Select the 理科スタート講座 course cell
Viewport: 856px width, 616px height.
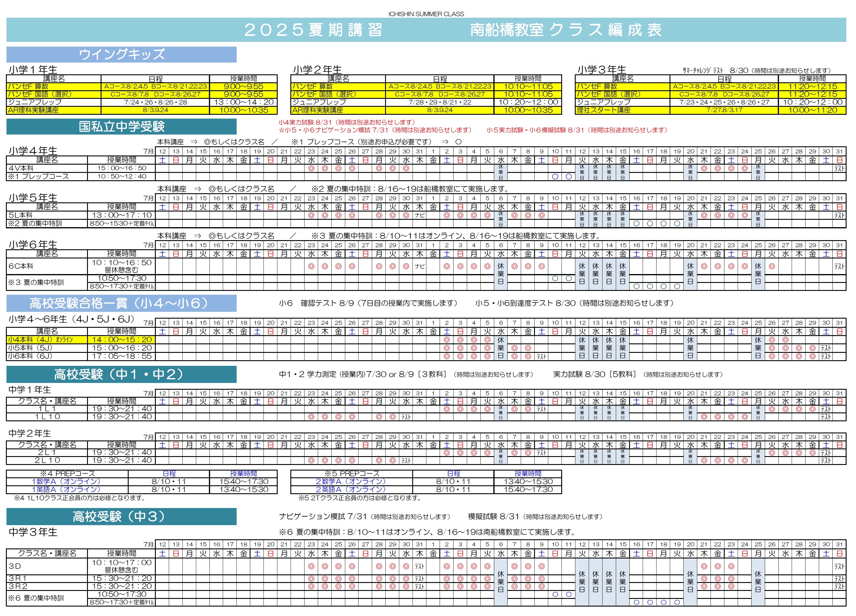pyautogui.click(x=622, y=110)
